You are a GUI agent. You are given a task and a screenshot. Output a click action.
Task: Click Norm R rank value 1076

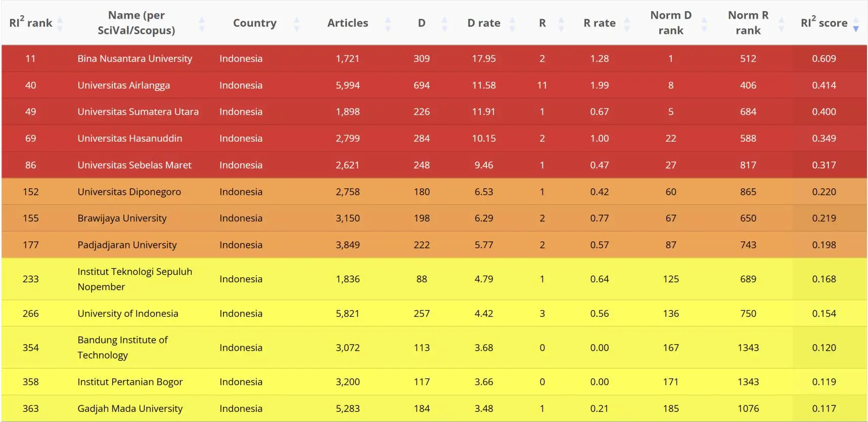pos(748,409)
